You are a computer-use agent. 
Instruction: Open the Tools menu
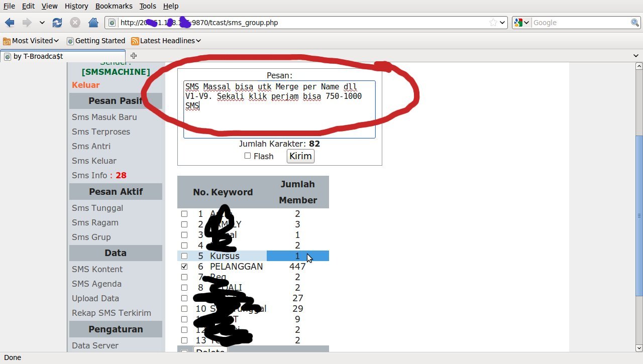point(148,6)
